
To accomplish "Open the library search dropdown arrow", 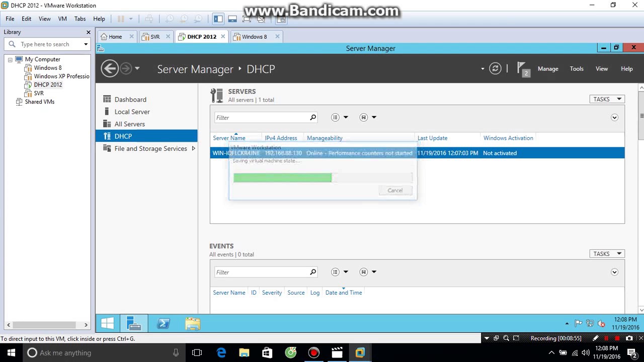I will 86,44.
